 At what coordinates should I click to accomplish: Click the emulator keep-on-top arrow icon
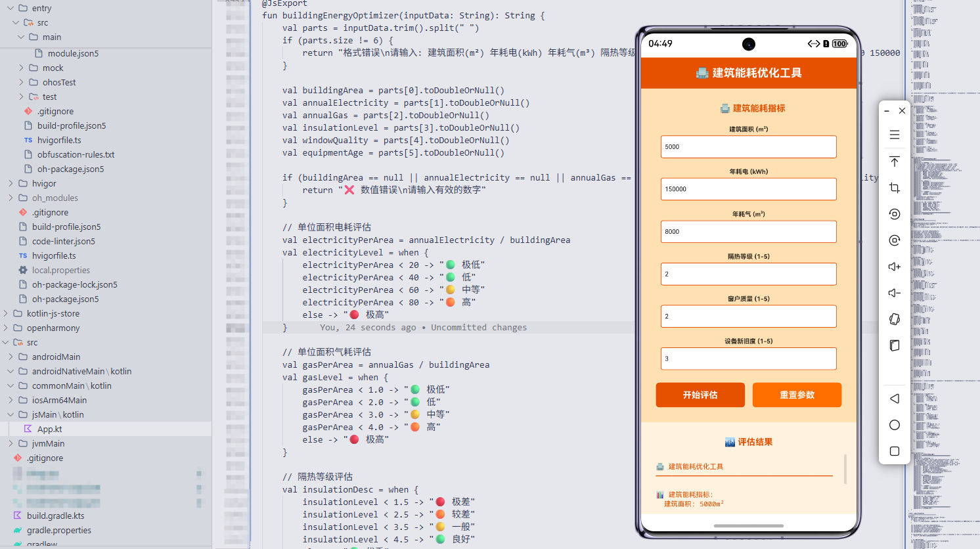coord(894,162)
